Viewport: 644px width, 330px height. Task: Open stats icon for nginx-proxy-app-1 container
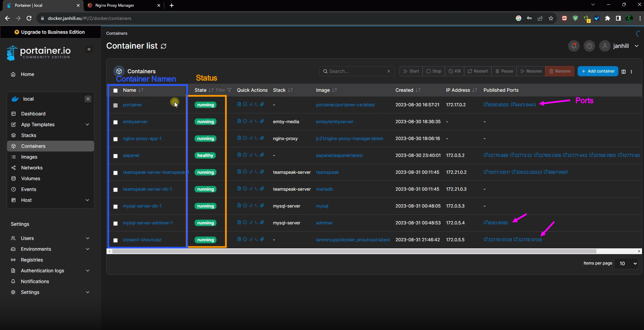(x=251, y=138)
